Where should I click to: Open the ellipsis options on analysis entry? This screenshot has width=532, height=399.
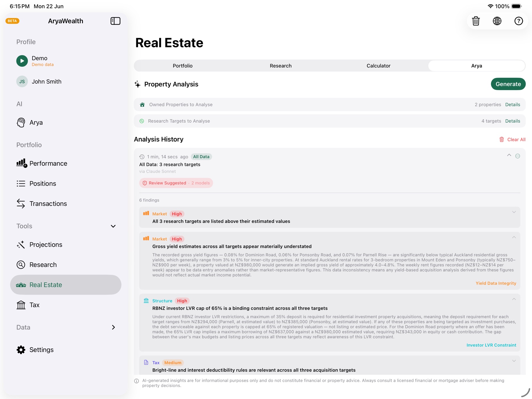518,156
